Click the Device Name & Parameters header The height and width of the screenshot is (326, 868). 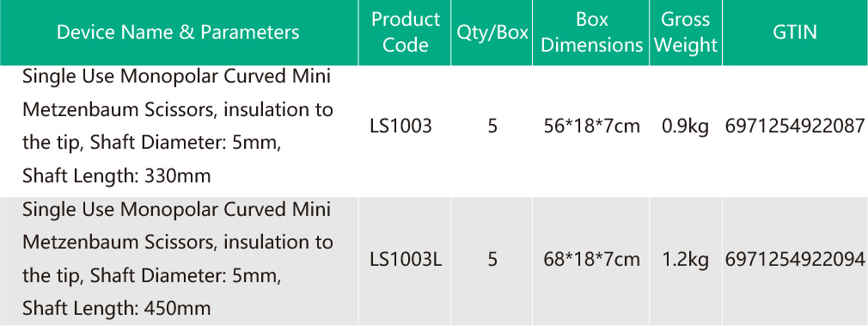(x=178, y=32)
